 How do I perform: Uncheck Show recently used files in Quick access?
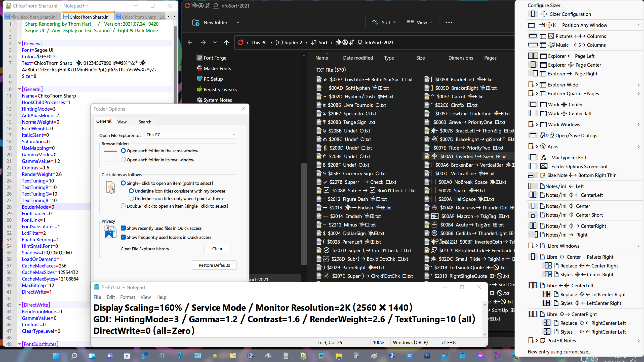[123, 228]
